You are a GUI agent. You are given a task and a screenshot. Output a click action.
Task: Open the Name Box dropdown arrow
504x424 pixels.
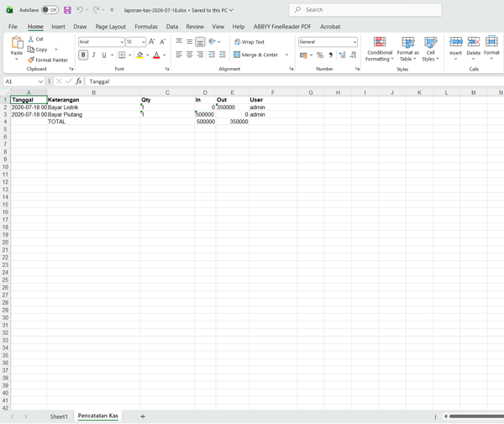coord(40,81)
